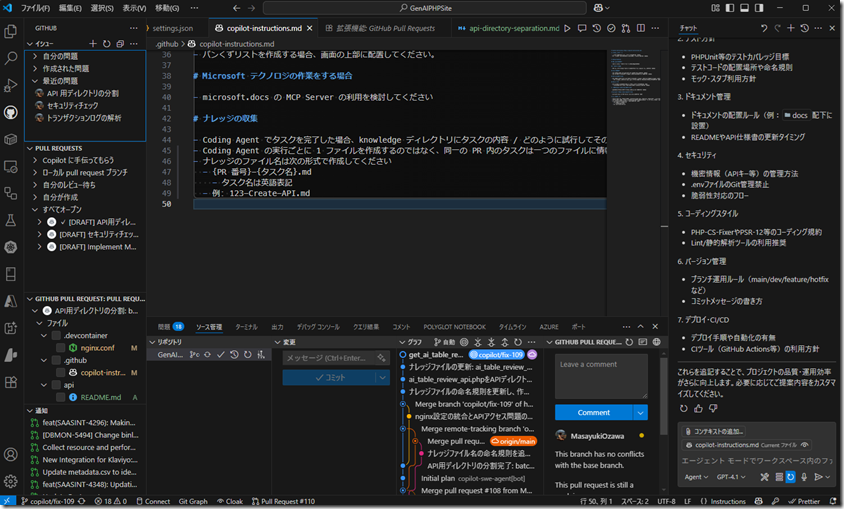Open the GPT-4.1 model picker
Viewport: 844px width, 509px height.
[732, 477]
